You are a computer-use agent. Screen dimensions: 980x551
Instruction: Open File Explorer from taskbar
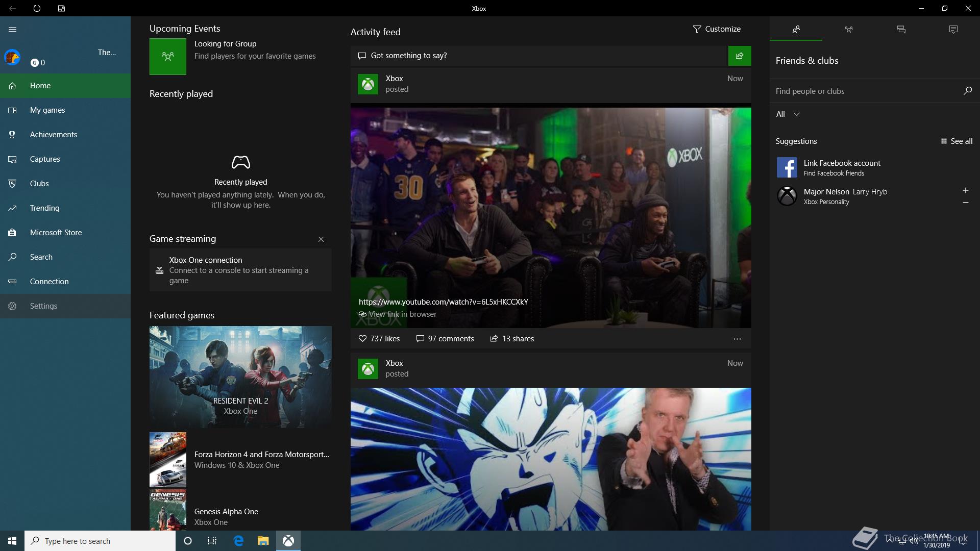[263, 541]
